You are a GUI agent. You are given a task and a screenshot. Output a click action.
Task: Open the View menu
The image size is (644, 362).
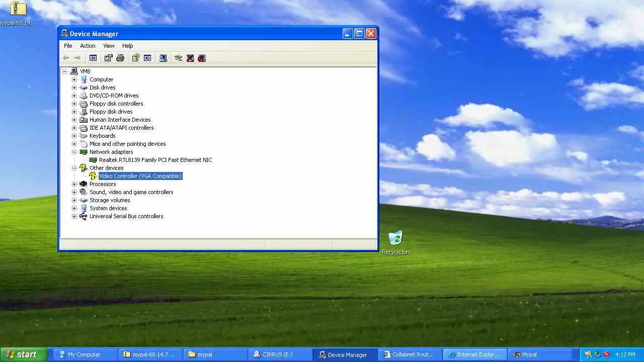[109, 46]
